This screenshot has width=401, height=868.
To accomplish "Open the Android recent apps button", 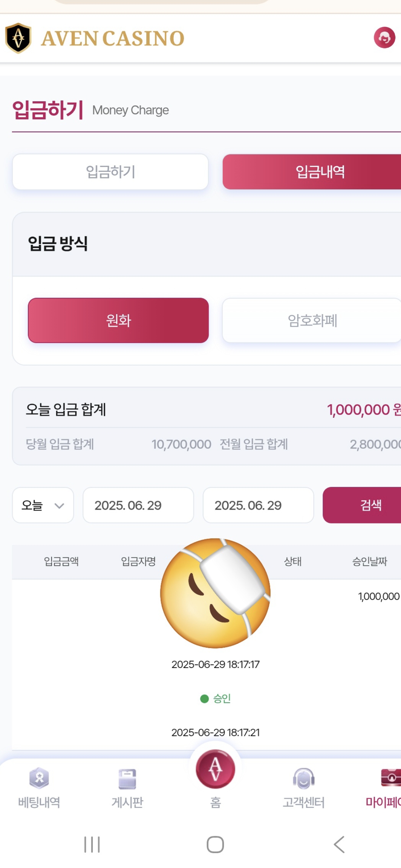I will pos(92,845).
